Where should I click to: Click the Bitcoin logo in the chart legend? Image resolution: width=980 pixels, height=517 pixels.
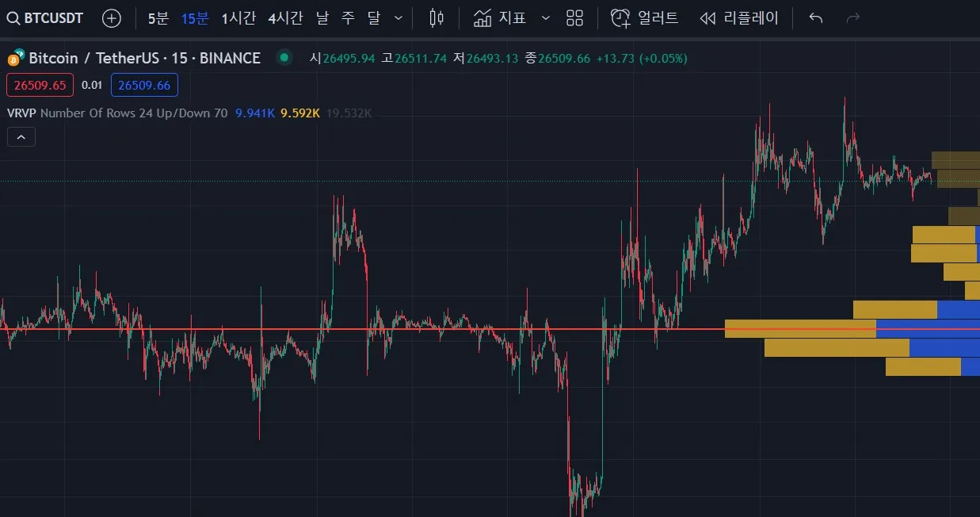click(13, 58)
